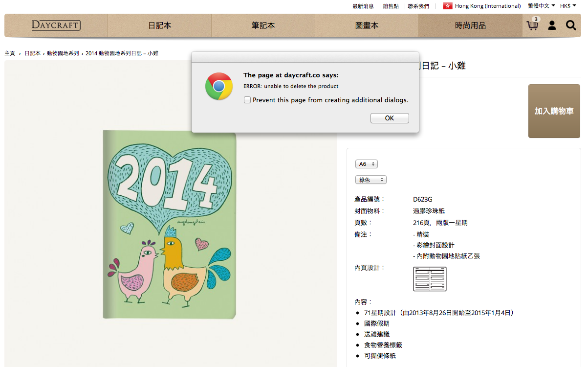This screenshot has height=367, width=588.
Task: Click the 2014 chicken diary product image
Action: click(170, 225)
